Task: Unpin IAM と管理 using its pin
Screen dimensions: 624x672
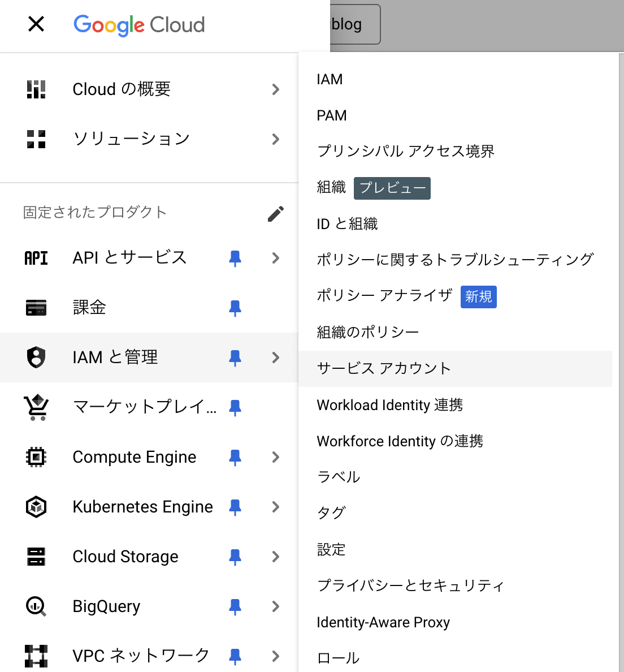Action: pyautogui.click(x=235, y=358)
